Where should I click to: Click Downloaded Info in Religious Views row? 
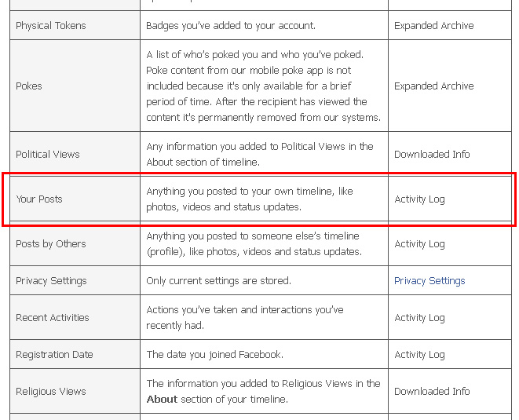click(x=432, y=392)
